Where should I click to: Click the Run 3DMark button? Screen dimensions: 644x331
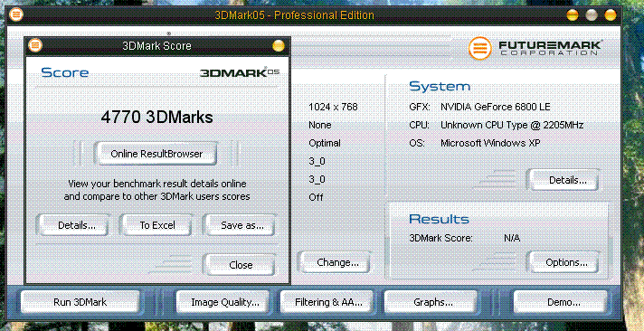point(80,302)
